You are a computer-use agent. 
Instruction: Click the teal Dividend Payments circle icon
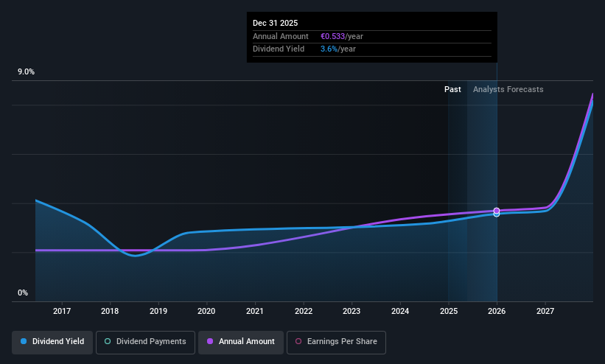tap(108, 341)
